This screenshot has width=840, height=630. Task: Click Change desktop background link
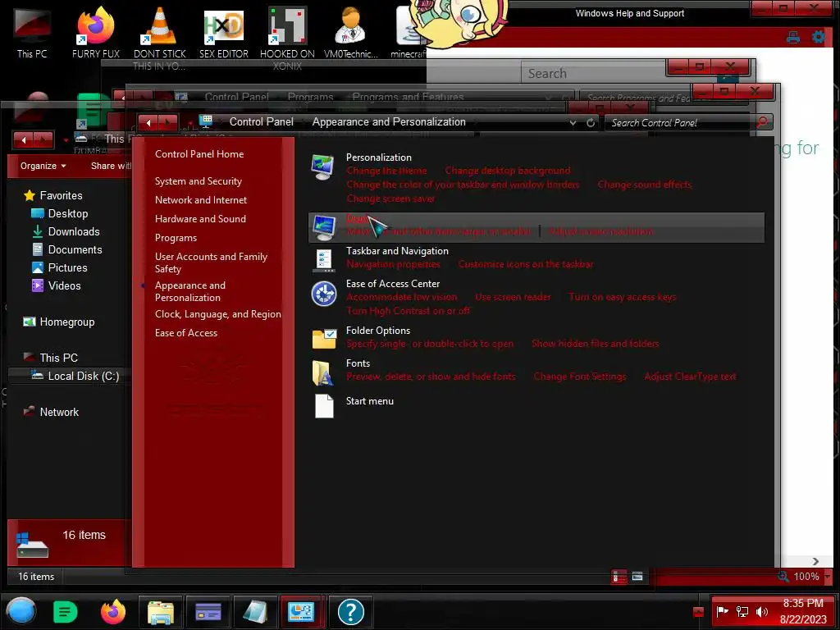point(507,171)
